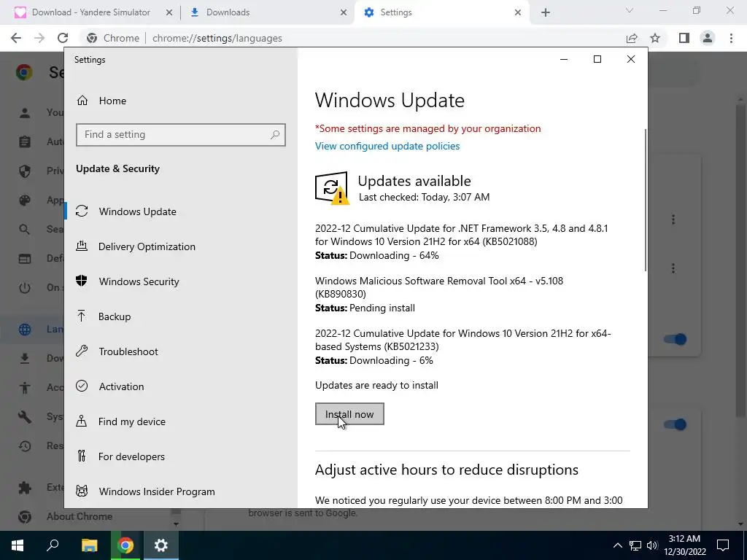The image size is (747, 560).
Task: Click the Activation checkmark icon
Action: point(82,386)
